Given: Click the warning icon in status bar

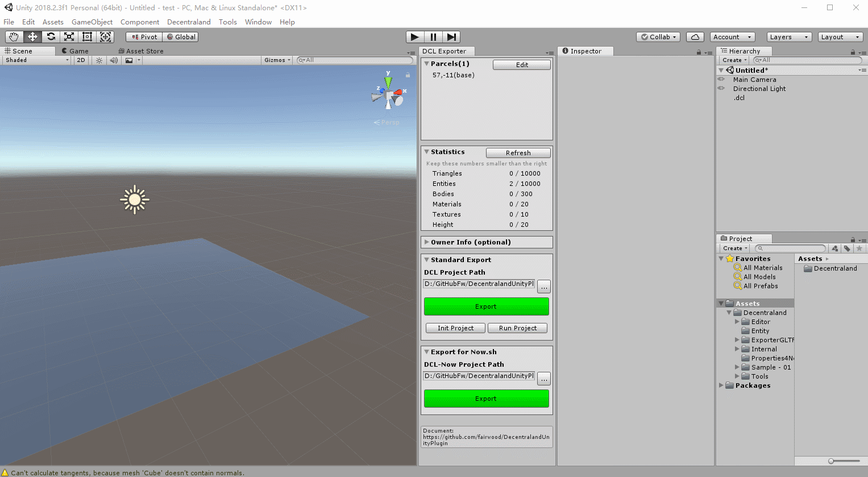Looking at the screenshot, I should pyautogui.click(x=5, y=472).
